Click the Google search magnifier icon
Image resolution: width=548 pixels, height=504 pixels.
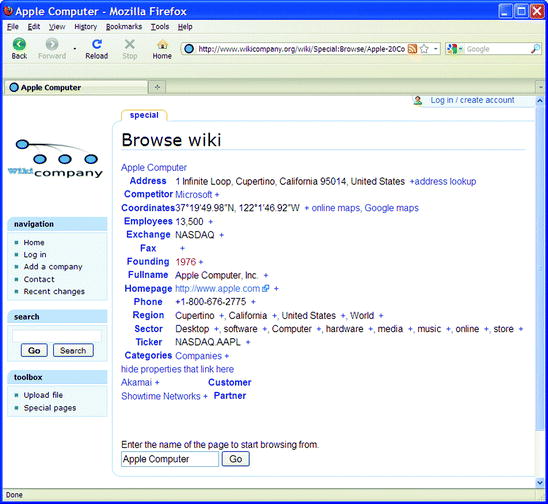(x=535, y=49)
